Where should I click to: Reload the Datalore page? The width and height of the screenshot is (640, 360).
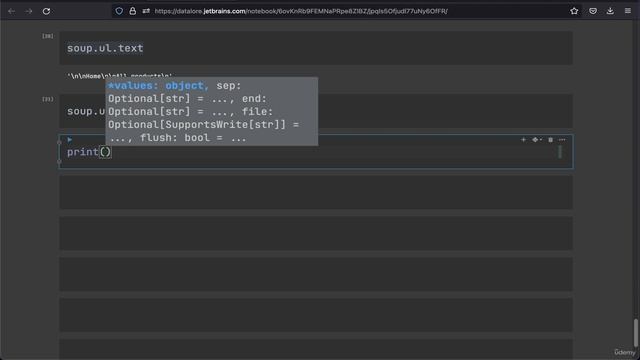(x=47, y=11)
